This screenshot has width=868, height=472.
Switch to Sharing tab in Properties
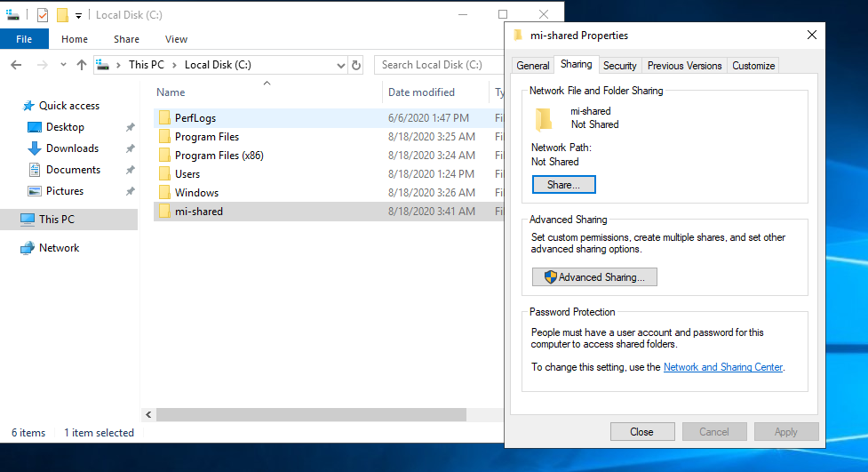pyautogui.click(x=577, y=64)
